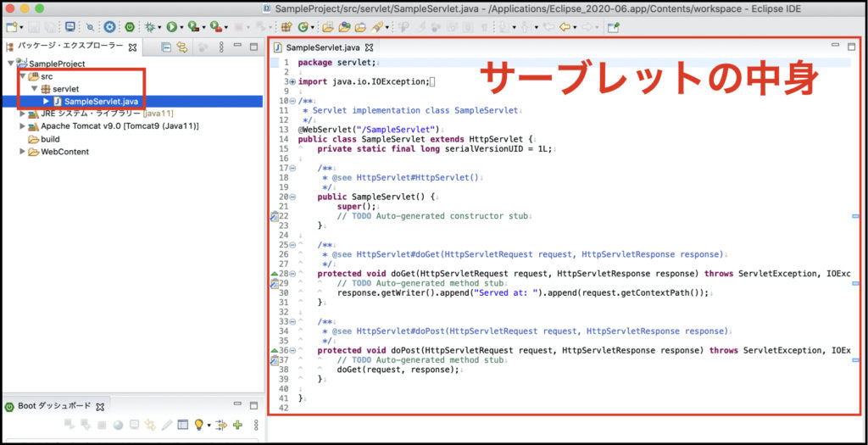Expand the folded import block at line 3
This screenshot has height=445, width=868.
[x=292, y=82]
